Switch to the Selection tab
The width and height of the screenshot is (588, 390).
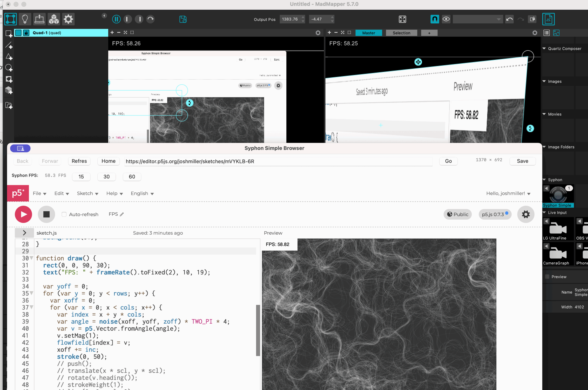pos(401,33)
